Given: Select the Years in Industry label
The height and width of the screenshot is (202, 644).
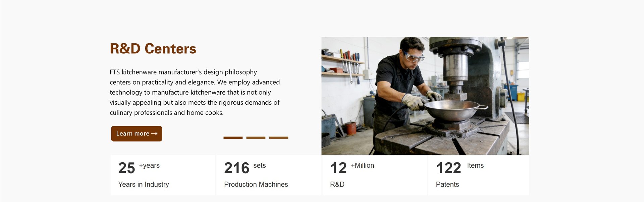Looking at the screenshot, I should (x=144, y=184).
